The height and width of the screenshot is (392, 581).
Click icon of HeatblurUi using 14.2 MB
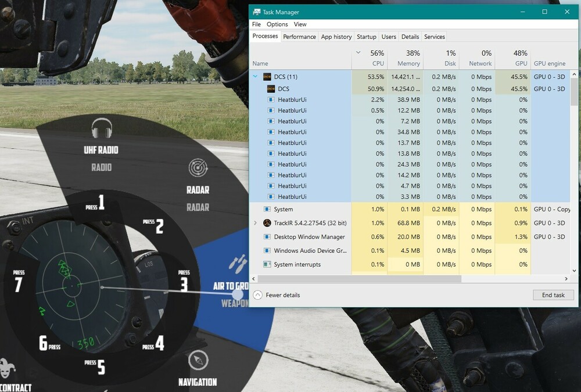click(x=271, y=175)
